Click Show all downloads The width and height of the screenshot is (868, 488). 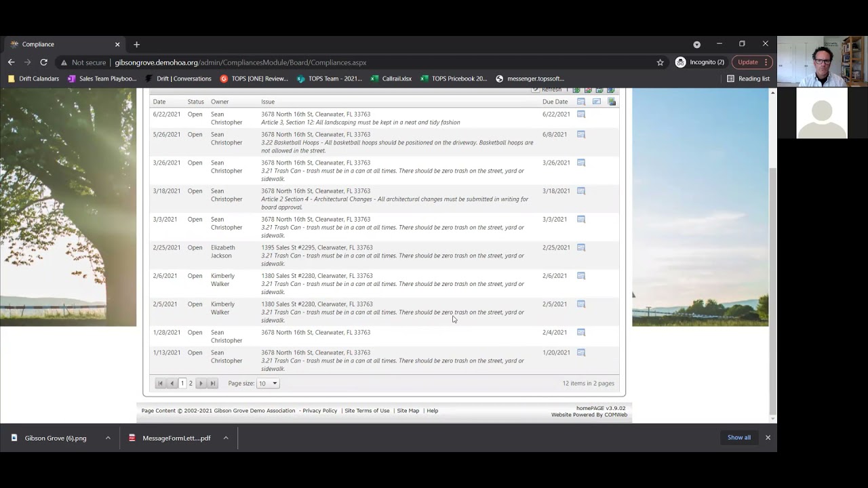pyautogui.click(x=739, y=438)
